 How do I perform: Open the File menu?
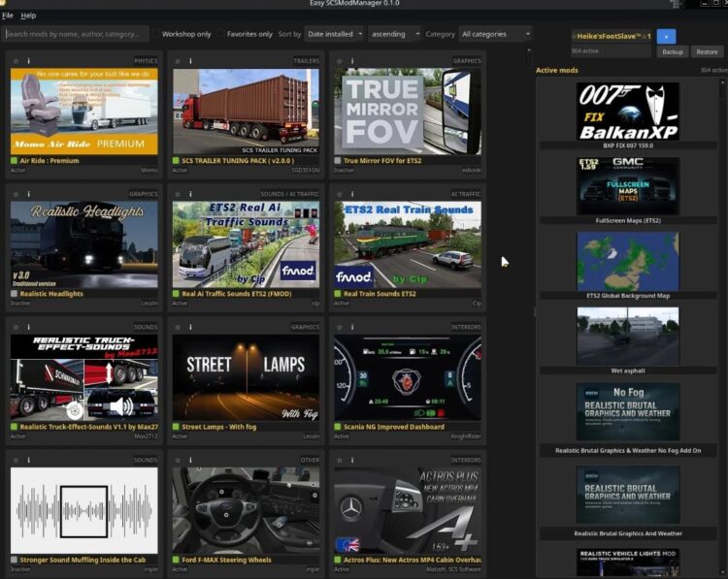click(8, 16)
